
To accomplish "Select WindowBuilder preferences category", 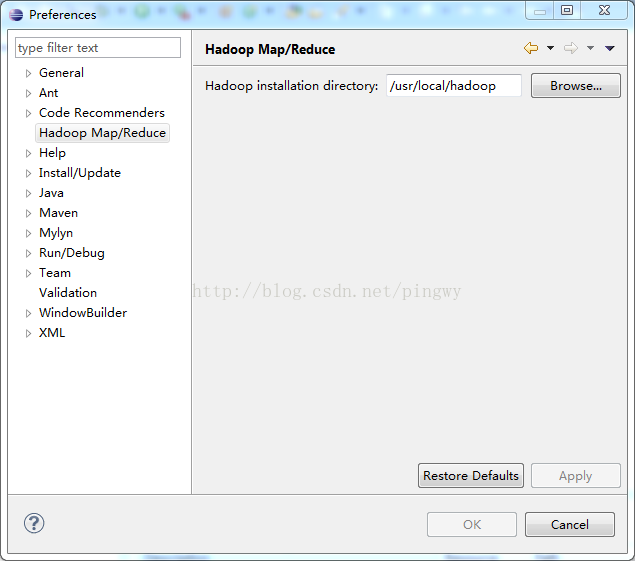I will point(83,313).
